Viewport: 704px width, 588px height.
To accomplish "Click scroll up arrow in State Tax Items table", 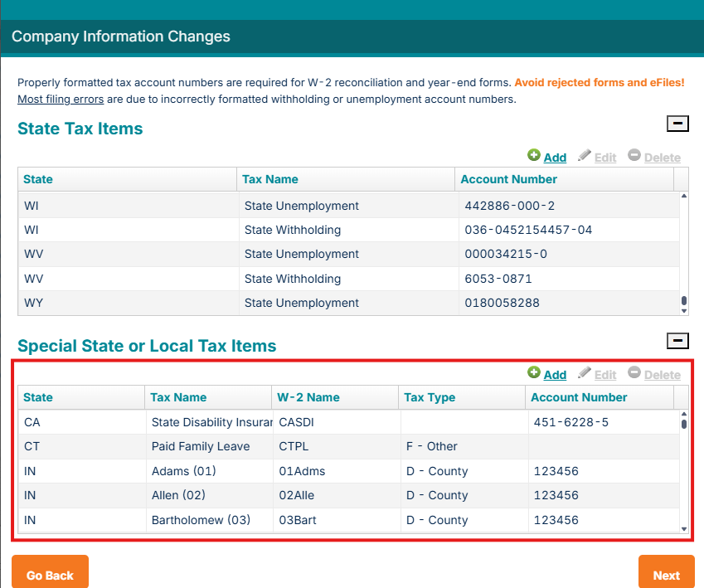I will [x=684, y=196].
